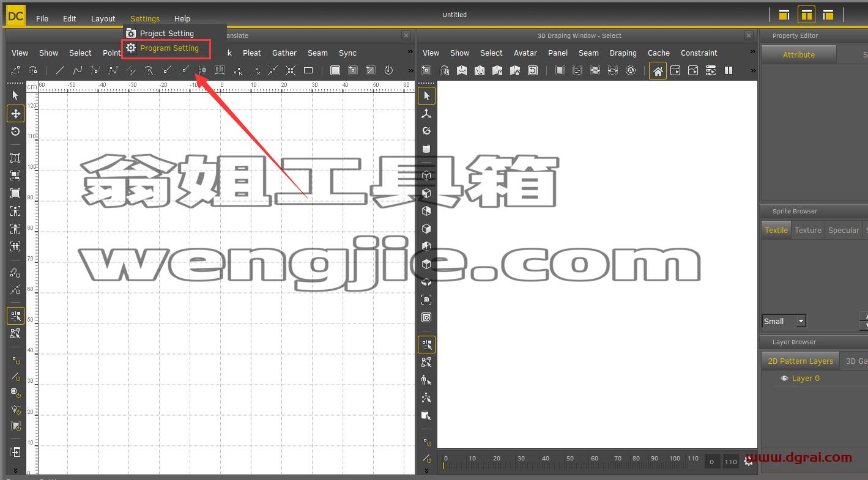Click the open-book mirror pattern icon

tap(220, 70)
